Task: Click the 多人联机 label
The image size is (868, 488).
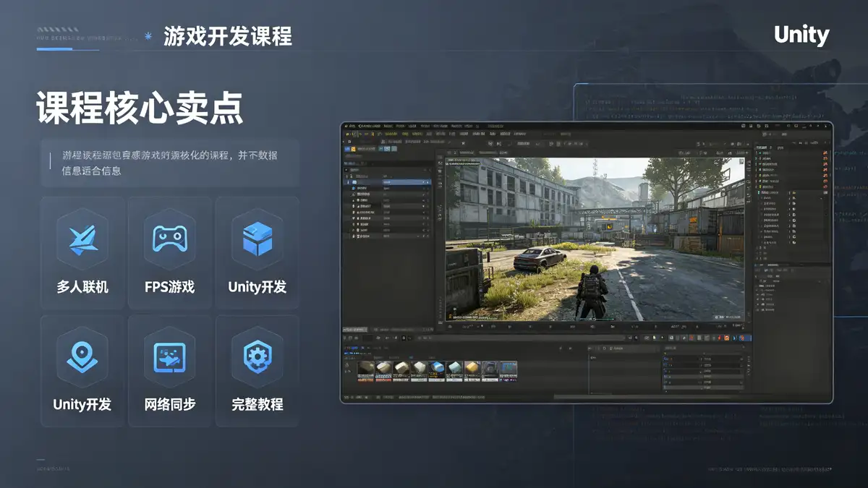Action: tap(82, 287)
